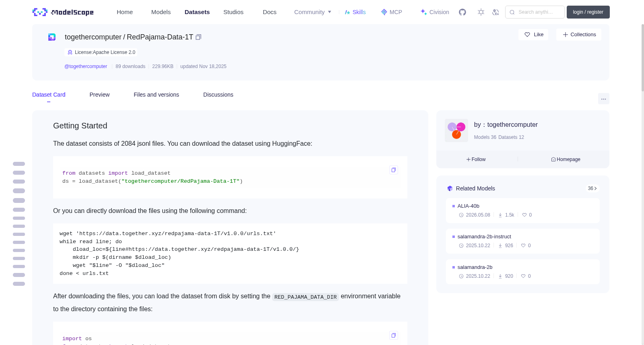The height and width of the screenshot is (345, 644).
Task: Click the salamandra-2b download arrow icon
Action: [x=500, y=276]
